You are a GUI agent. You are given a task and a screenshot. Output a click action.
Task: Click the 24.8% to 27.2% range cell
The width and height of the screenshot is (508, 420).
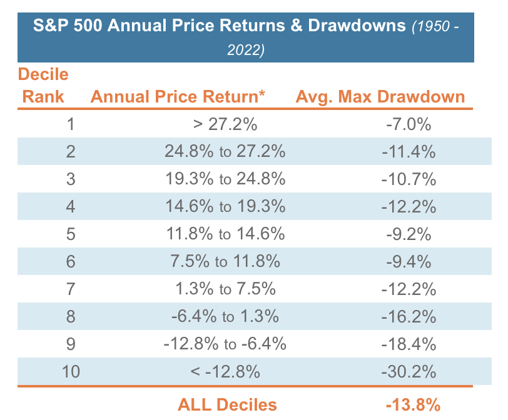(x=225, y=152)
